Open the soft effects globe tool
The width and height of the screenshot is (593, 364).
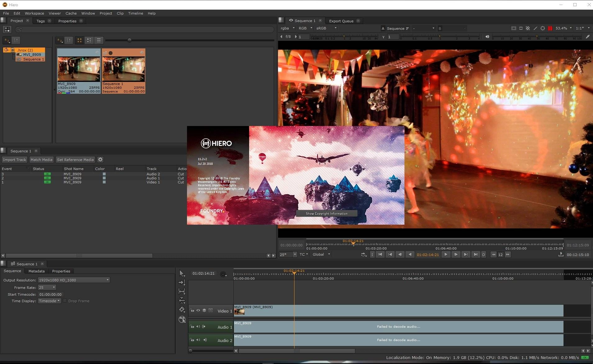click(x=182, y=319)
